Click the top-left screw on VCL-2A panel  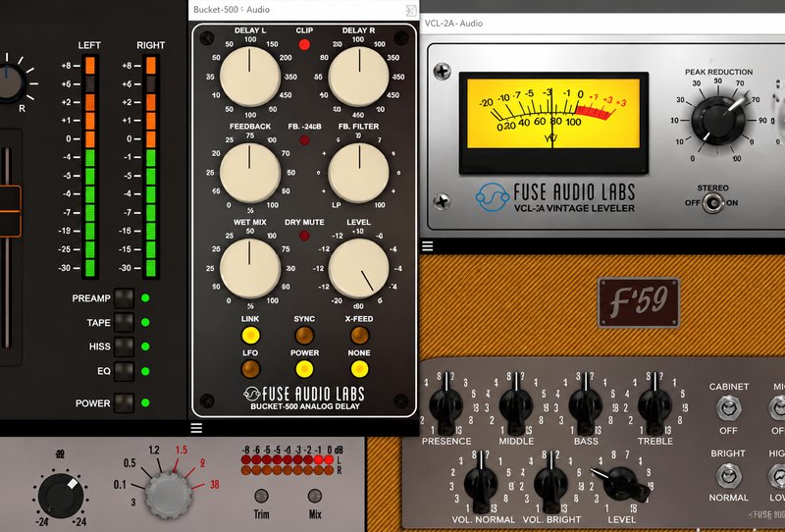pyautogui.click(x=442, y=71)
